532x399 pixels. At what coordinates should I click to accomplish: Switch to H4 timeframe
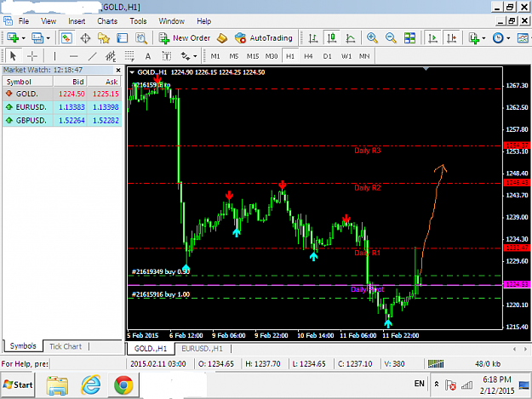tap(308, 56)
